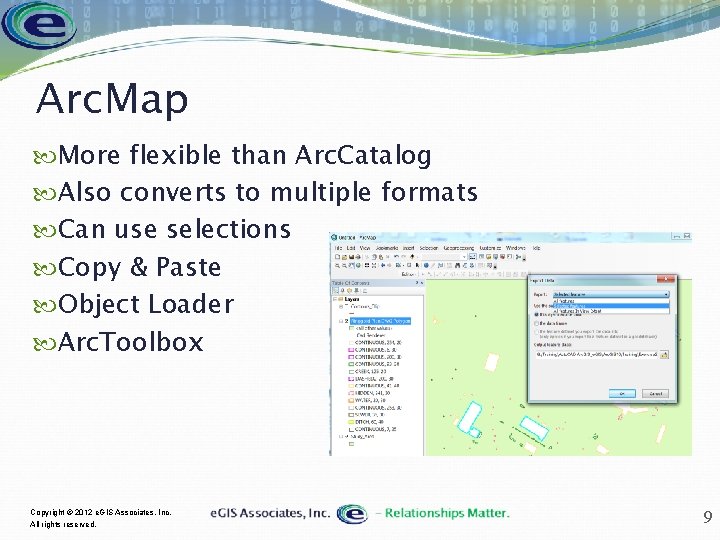Viewport: 720px width, 540px height.
Task: Click List By Selection icon
Action: 356,290
